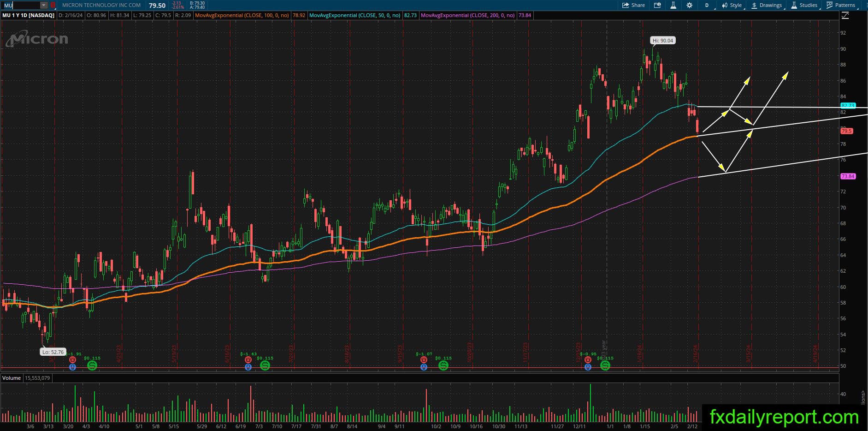This screenshot has width=868, height=431.
Task: Click the MU 1 Y 1D [NASDAQ] chart label
Action: [x=29, y=15]
